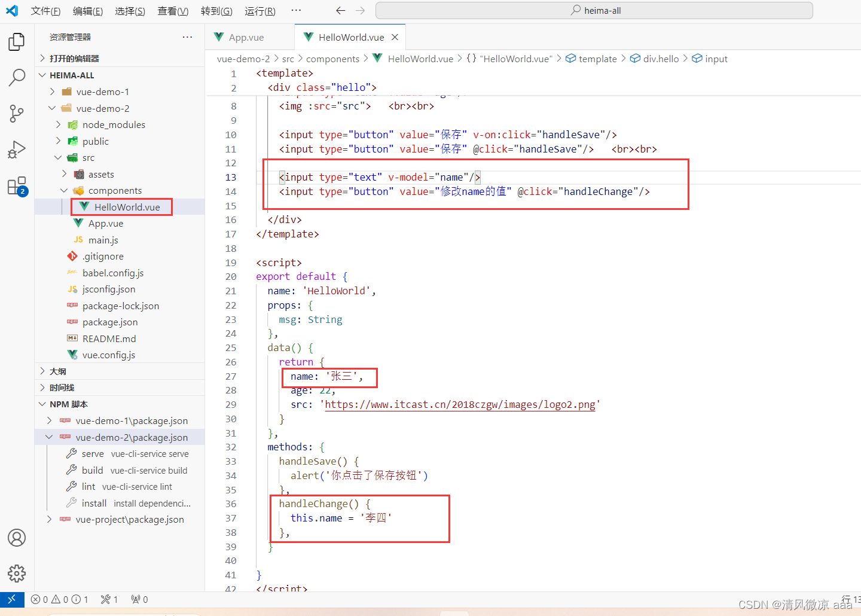
Task: Collapse the NPM 脚本 section
Action: [x=120, y=404]
